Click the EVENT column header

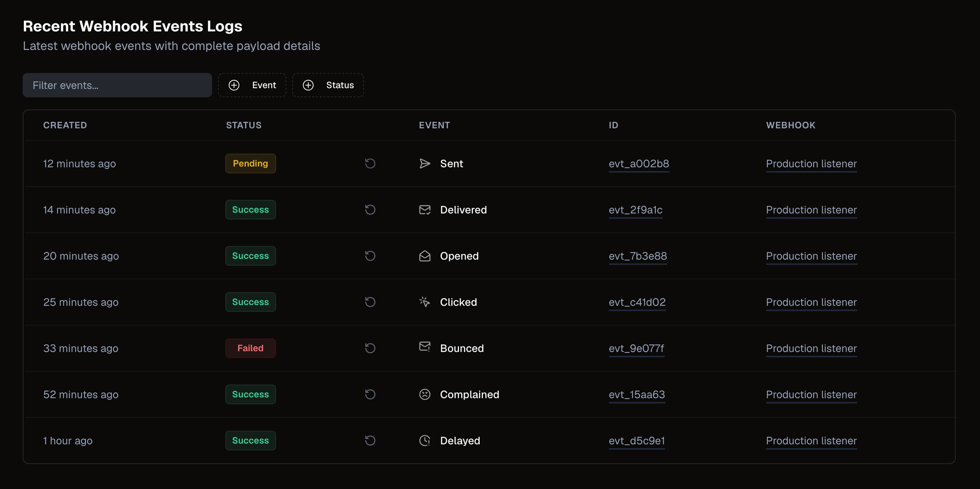434,125
